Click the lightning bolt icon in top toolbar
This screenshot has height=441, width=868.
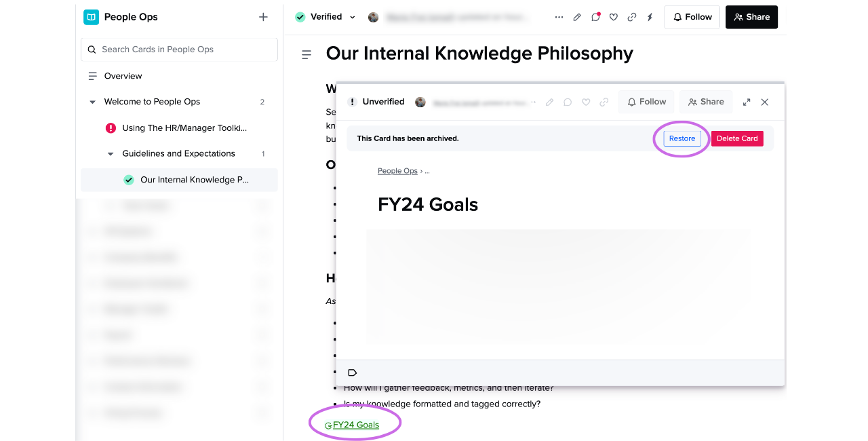coord(650,17)
